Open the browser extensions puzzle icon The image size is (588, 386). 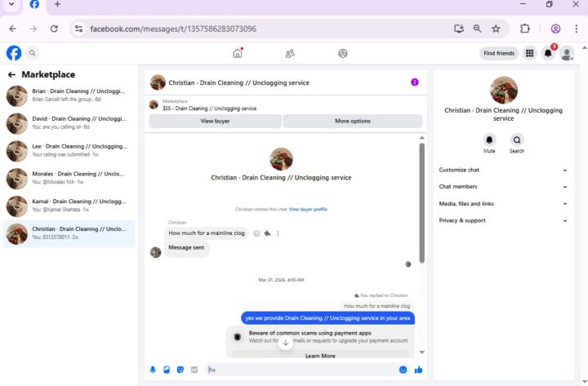point(525,29)
